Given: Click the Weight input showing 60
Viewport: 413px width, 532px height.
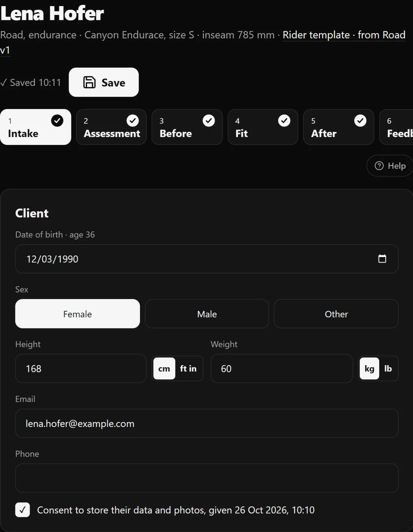Looking at the screenshot, I should tap(282, 369).
